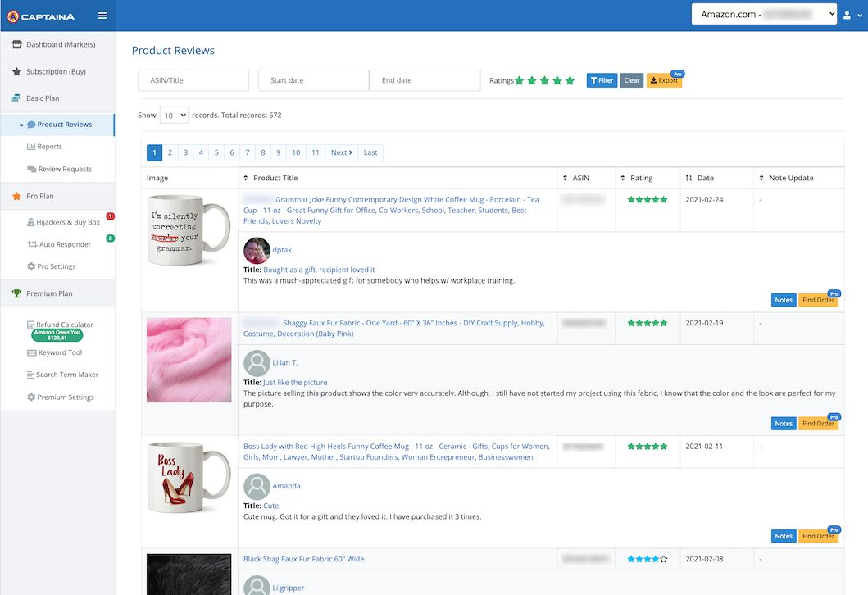Sort by ASIN column
This screenshot has width=868, height=595.
point(575,178)
